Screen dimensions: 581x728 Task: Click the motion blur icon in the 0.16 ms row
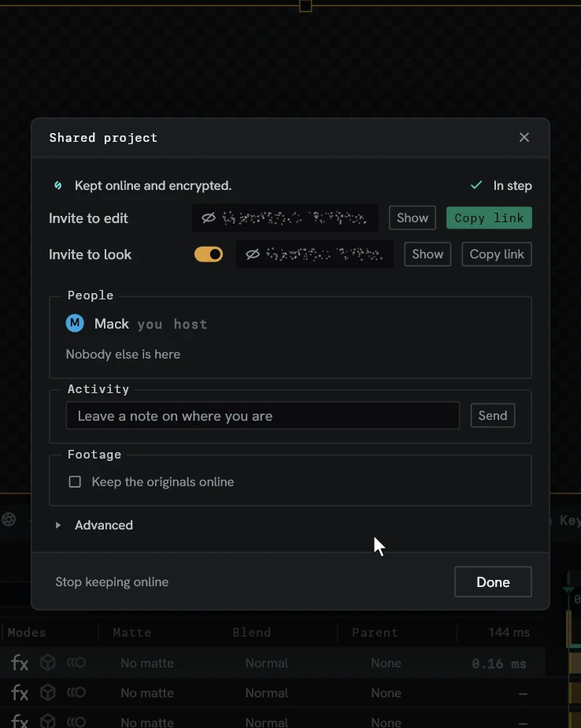[x=76, y=663]
